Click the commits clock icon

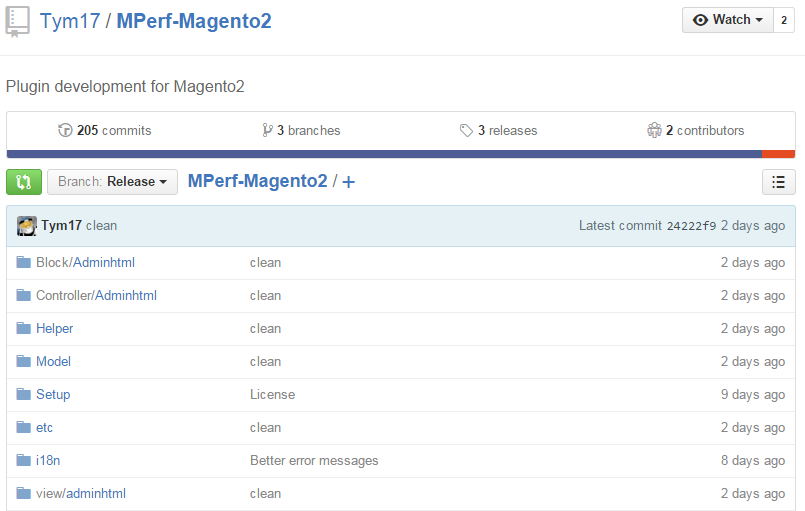coord(65,130)
